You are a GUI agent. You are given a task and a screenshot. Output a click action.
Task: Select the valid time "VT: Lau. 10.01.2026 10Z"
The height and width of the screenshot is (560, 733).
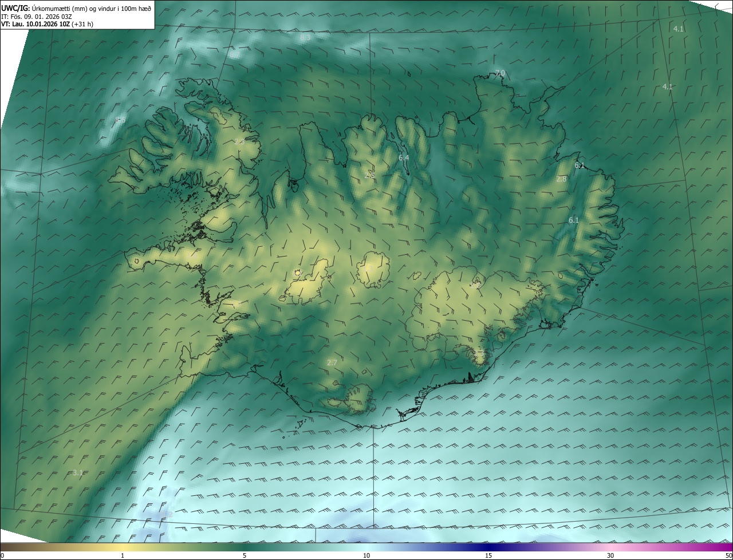coord(36,24)
